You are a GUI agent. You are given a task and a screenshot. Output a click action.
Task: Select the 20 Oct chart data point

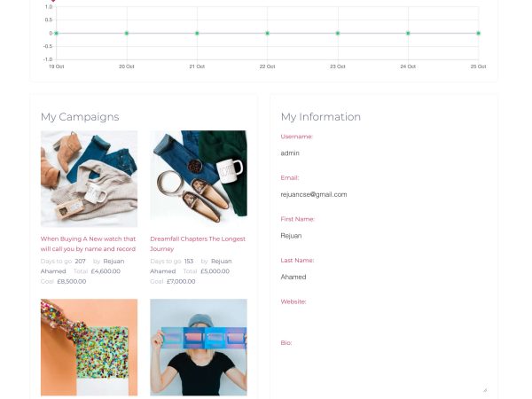pos(127,34)
